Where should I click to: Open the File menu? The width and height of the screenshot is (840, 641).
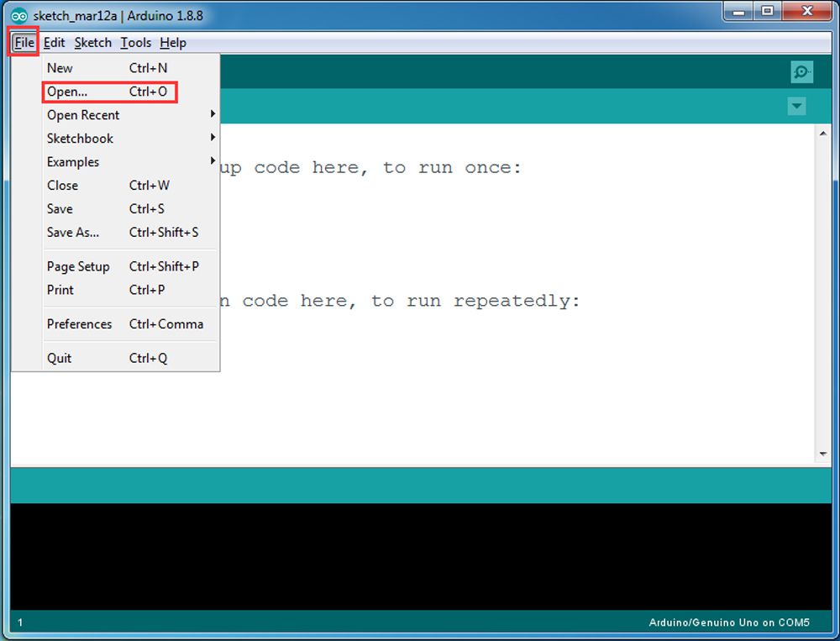point(24,42)
